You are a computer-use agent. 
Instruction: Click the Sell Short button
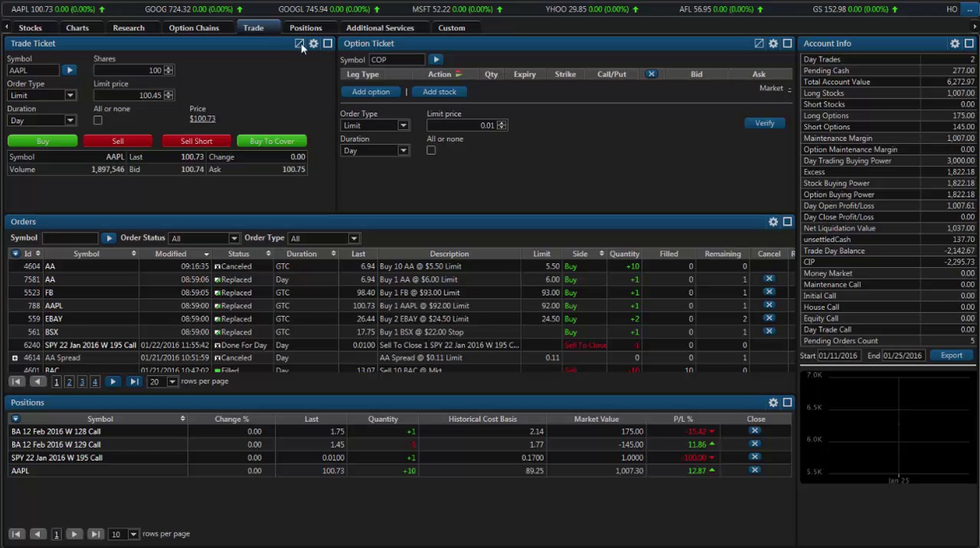pyautogui.click(x=197, y=142)
